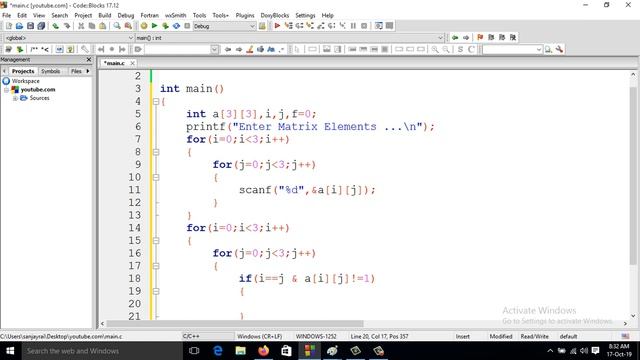Click the Replace icon

(128, 26)
